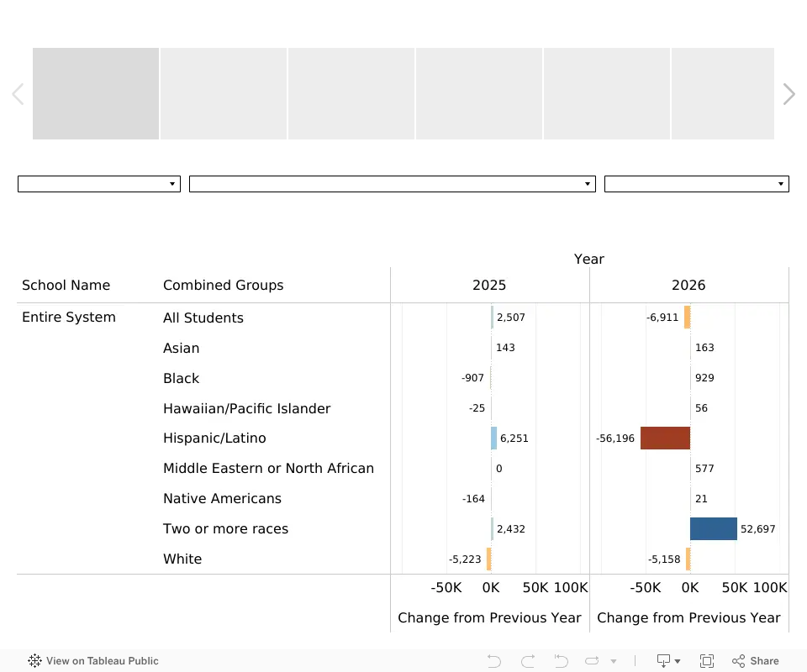Select the Two or more races blue bar
This screenshot has width=807, height=672.
click(x=714, y=528)
